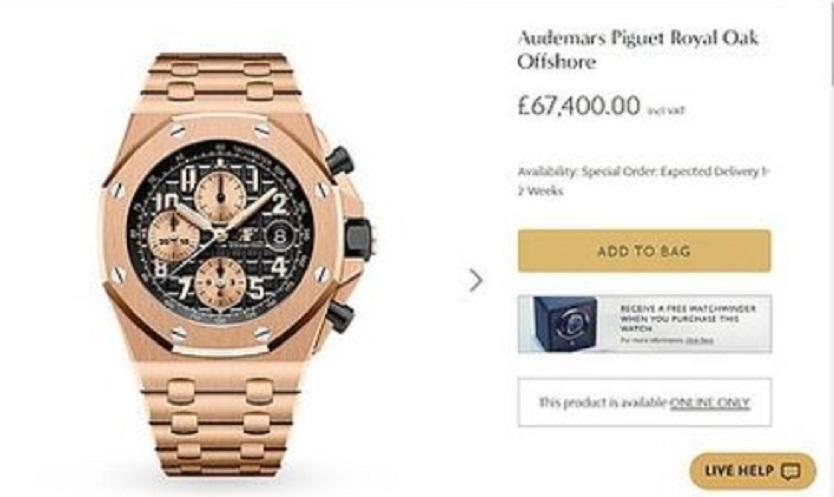Image resolution: width=834 pixels, height=497 pixels.
Task: Click the 'incl VAT' label beside price
Action: tap(665, 110)
